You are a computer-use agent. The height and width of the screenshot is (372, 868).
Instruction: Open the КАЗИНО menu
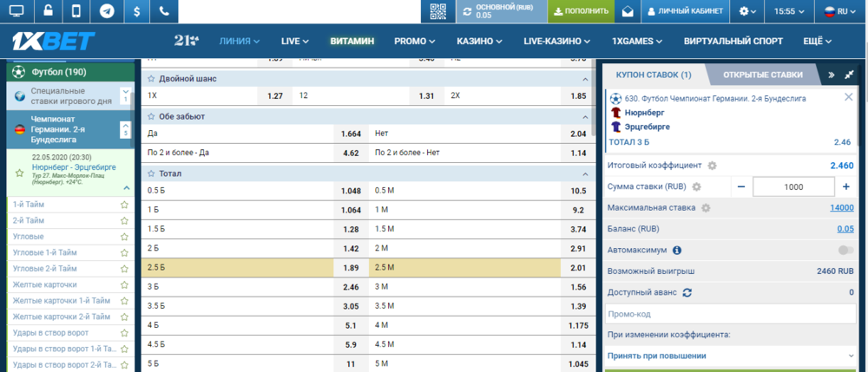479,41
